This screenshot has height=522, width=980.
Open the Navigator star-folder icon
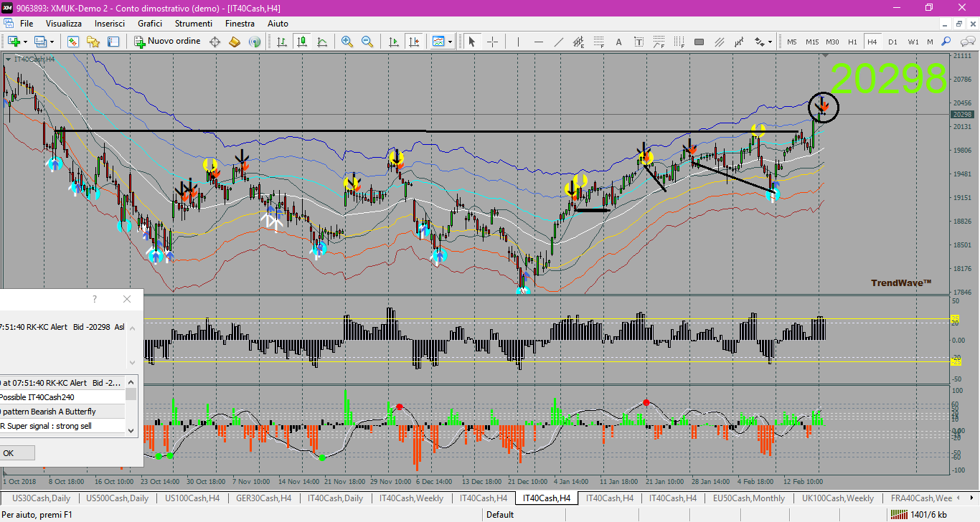click(x=93, y=42)
